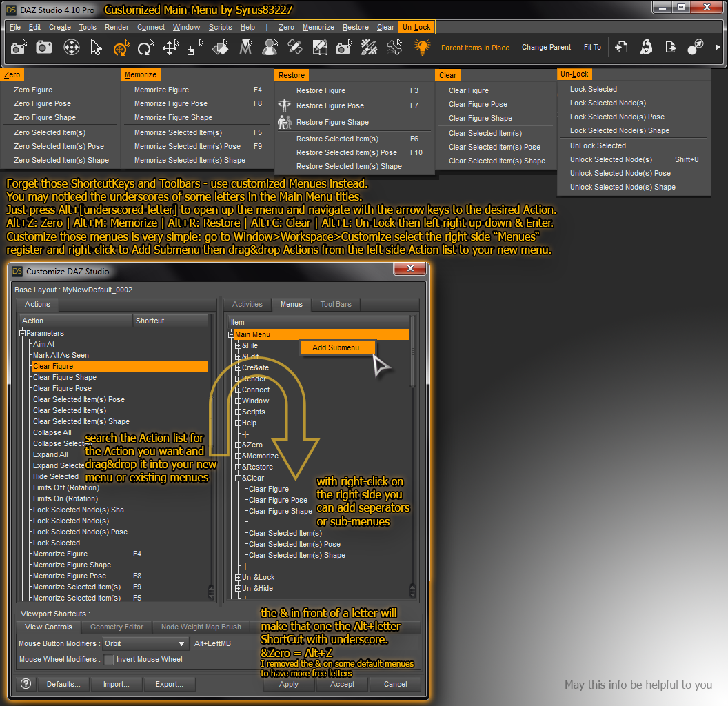Select the Rotate tool circular-arrow icon
728x706 pixels.
coord(145,48)
